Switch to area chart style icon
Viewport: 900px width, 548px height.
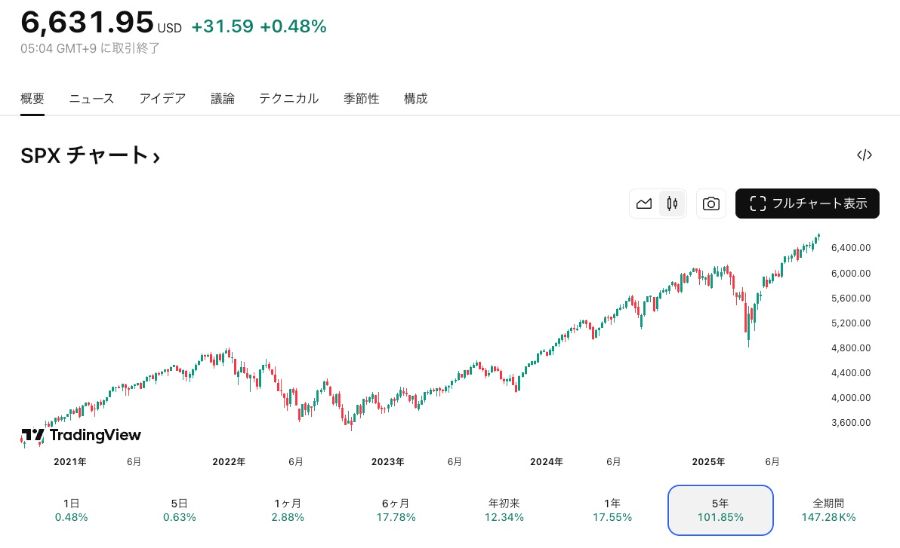[x=644, y=204]
